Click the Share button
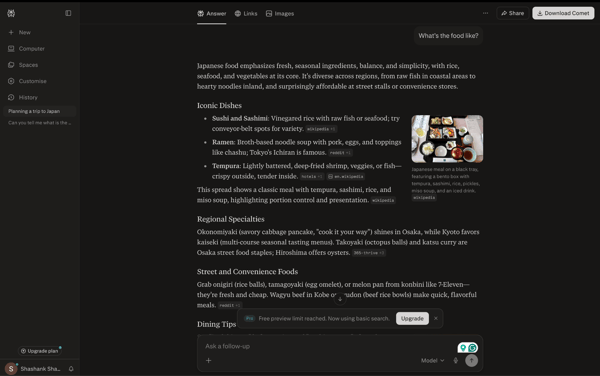 pos(513,13)
